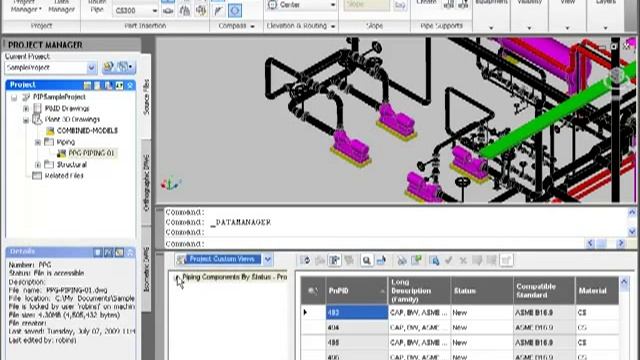Click command line scroll down arrow

coord(632,231)
